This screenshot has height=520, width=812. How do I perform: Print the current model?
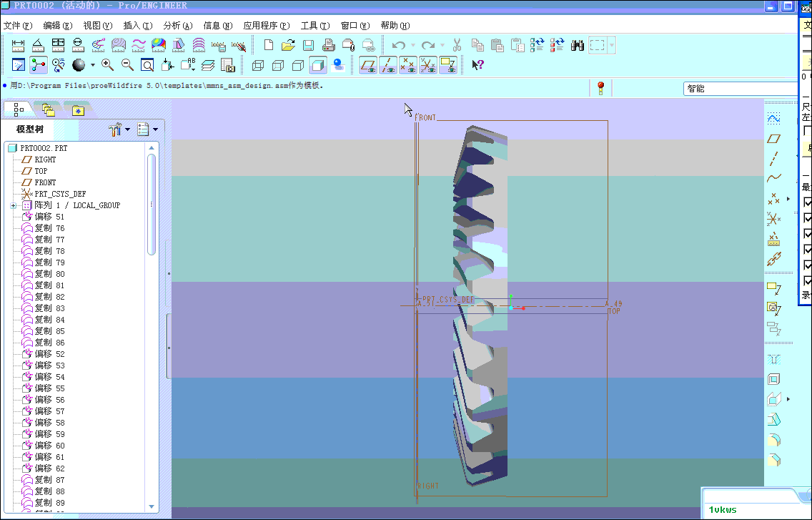tap(328, 45)
